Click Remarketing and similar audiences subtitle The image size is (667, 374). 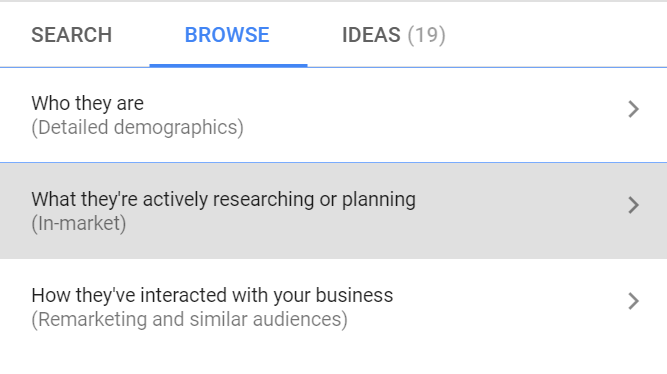pyautogui.click(x=189, y=320)
